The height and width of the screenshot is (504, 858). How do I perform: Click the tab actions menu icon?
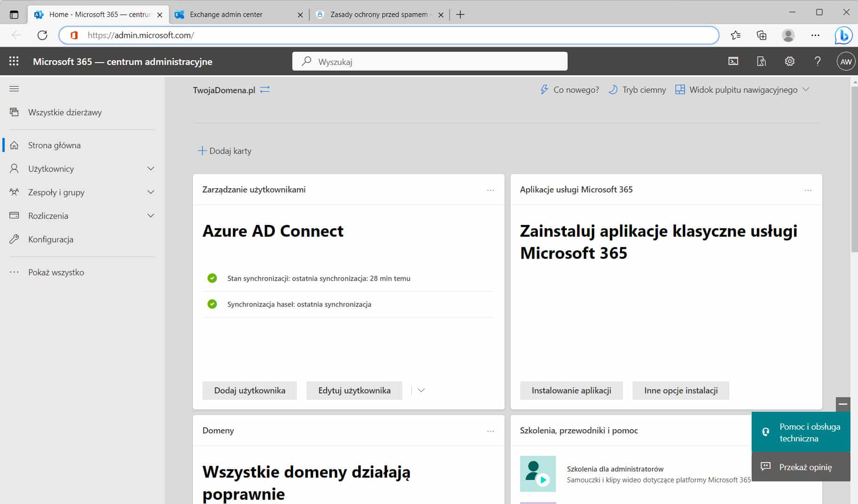(14, 15)
